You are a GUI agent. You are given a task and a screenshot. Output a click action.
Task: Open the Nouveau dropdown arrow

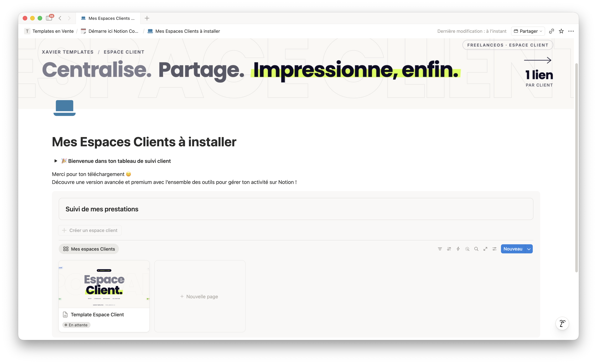point(529,249)
